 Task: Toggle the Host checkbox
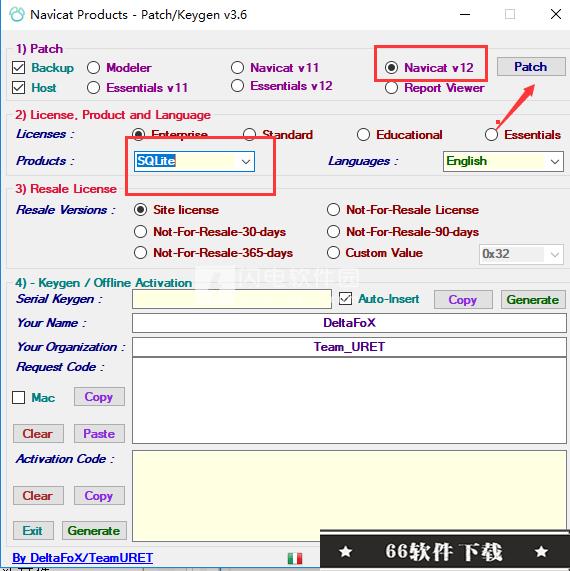click(x=19, y=88)
